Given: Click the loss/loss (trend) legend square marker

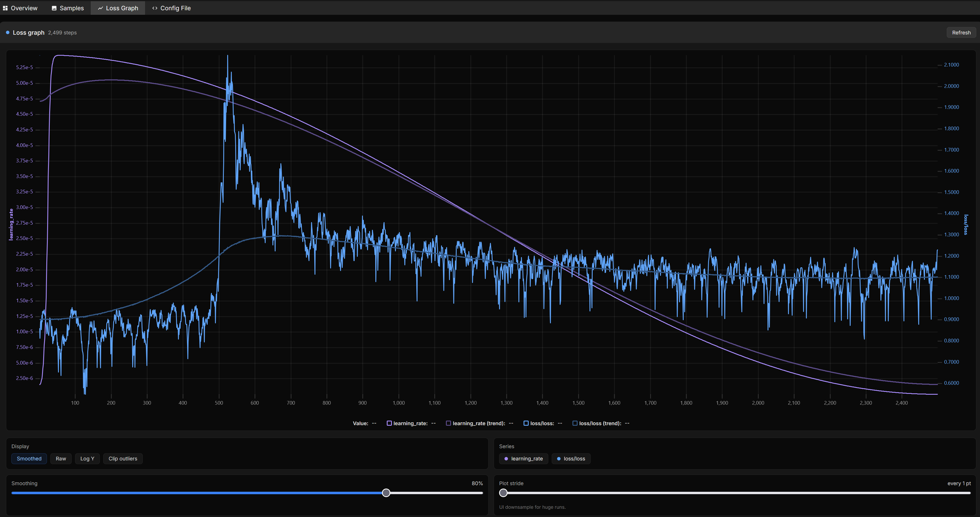Looking at the screenshot, I should coord(575,423).
